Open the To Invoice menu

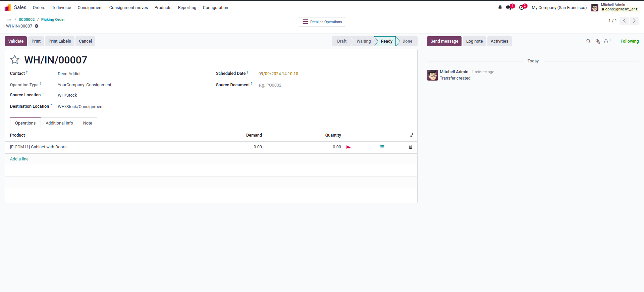pos(61,8)
